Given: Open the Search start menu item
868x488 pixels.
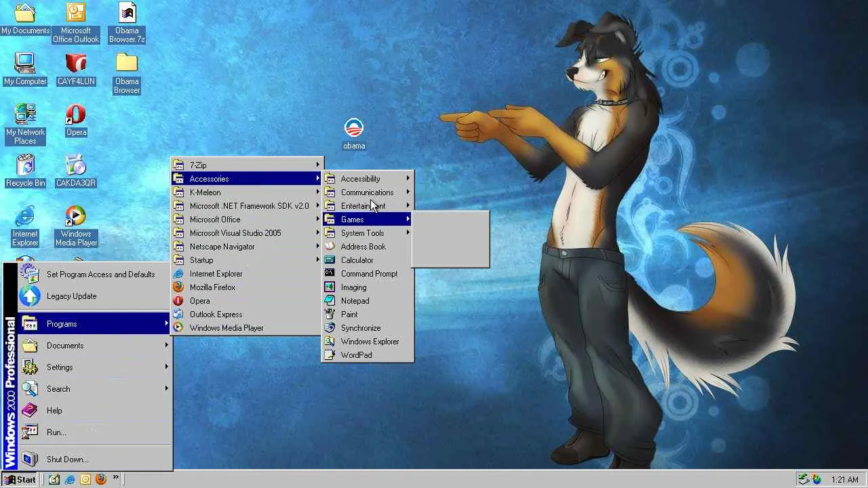Looking at the screenshot, I should (x=94, y=389).
